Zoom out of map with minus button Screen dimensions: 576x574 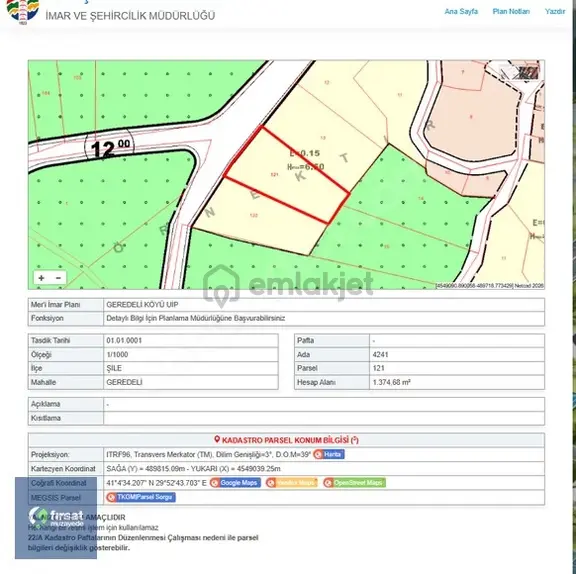[x=58, y=278]
